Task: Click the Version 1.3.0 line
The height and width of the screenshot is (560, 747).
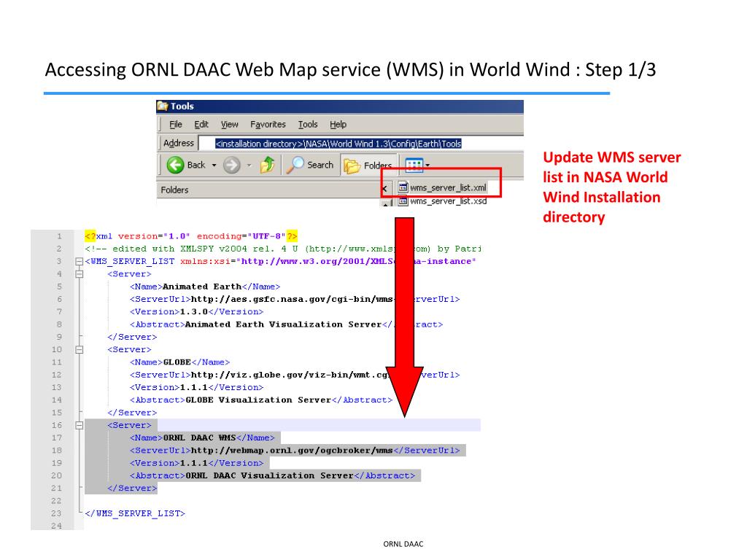Action: pyautogui.click(x=196, y=311)
